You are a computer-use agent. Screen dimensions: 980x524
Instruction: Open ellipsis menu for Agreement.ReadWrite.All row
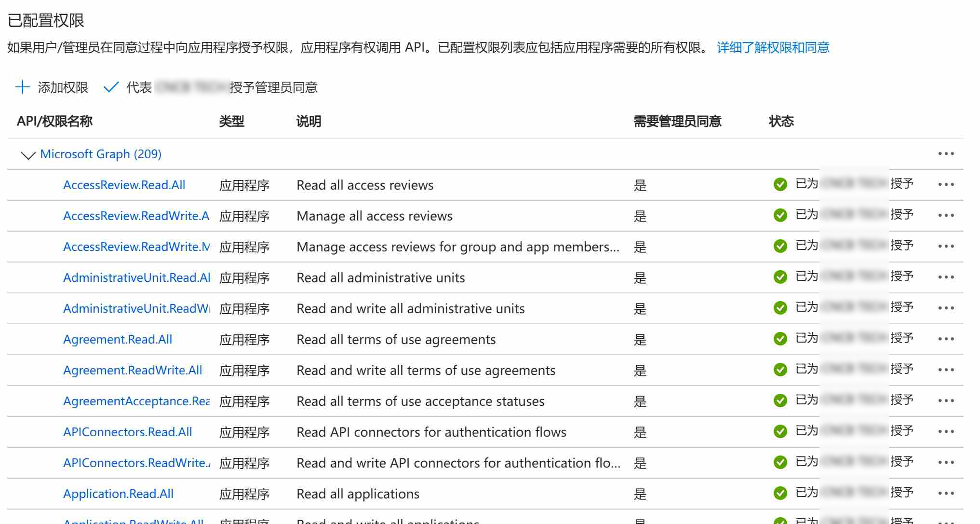click(946, 370)
